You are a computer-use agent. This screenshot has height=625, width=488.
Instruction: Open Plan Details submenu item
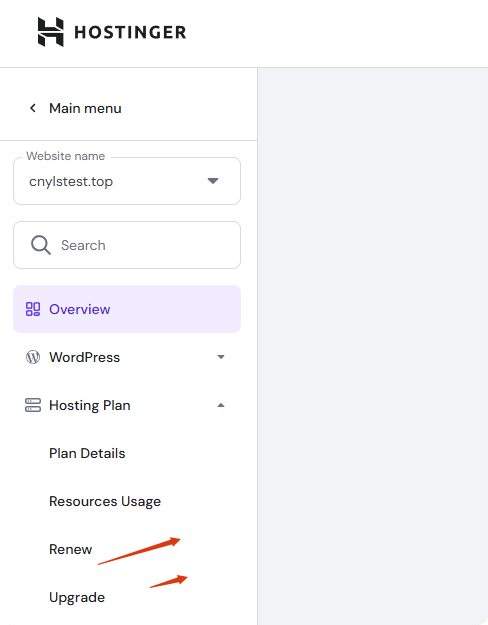87,453
